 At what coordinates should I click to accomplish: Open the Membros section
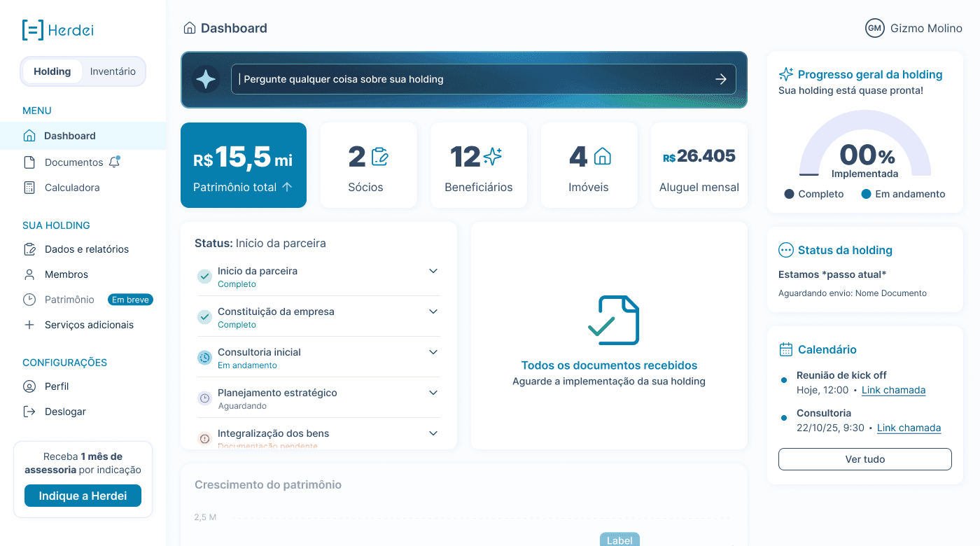tap(67, 274)
